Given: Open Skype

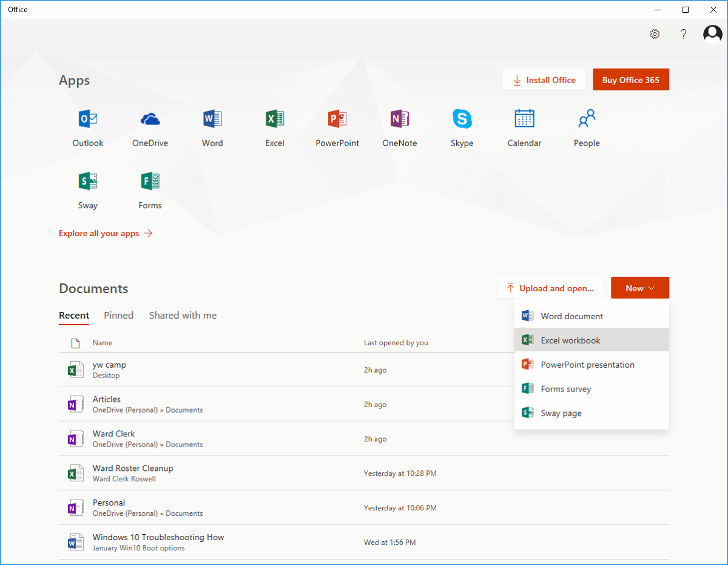Looking at the screenshot, I should click(462, 126).
